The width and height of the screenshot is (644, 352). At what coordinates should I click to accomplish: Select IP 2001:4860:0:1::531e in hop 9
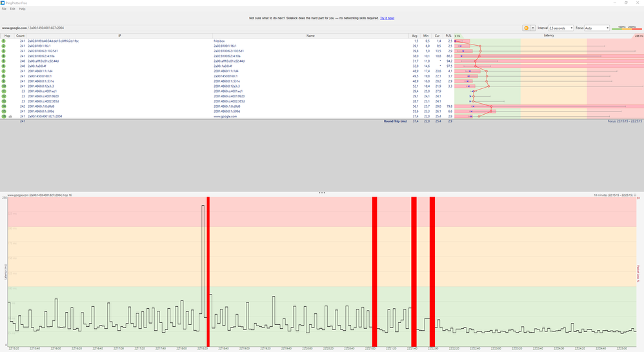click(41, 81)
